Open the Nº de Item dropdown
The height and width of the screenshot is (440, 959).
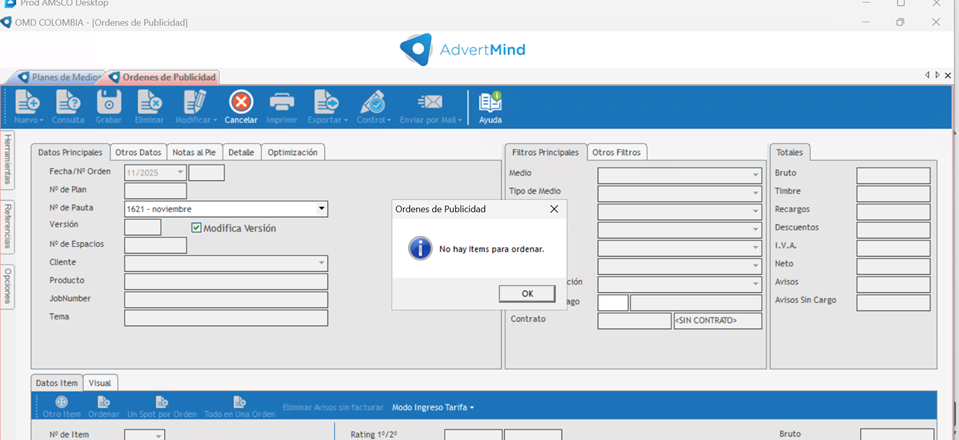coord(158,436)
